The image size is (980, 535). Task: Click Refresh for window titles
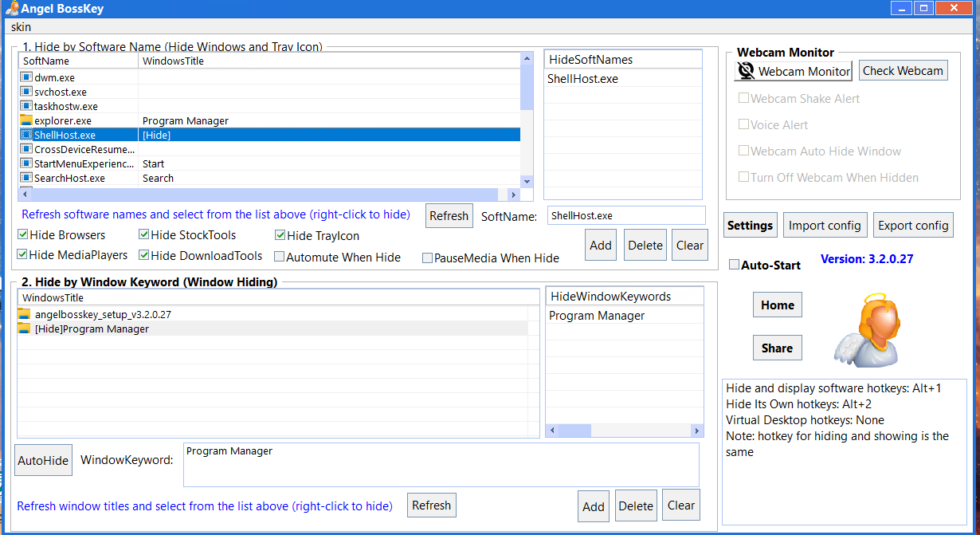tap(431, 505)
